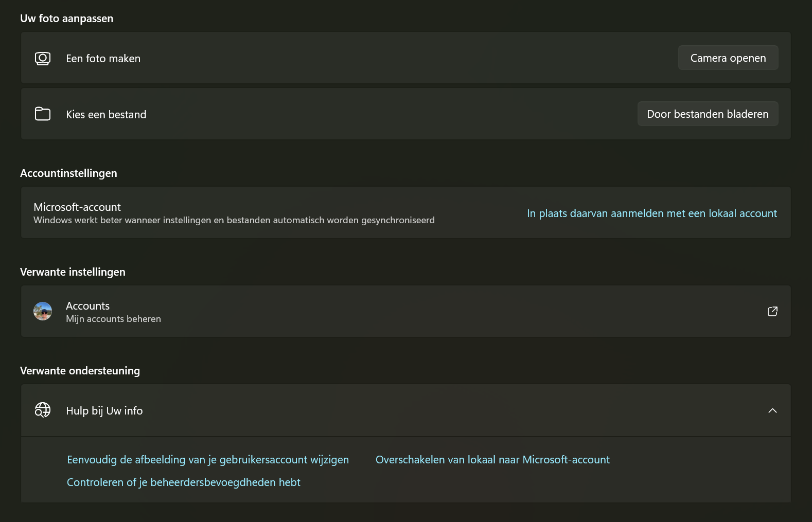The image size is (812, 522).
Task: Click the camera icon beside Een foto maken
Action: 43,58
